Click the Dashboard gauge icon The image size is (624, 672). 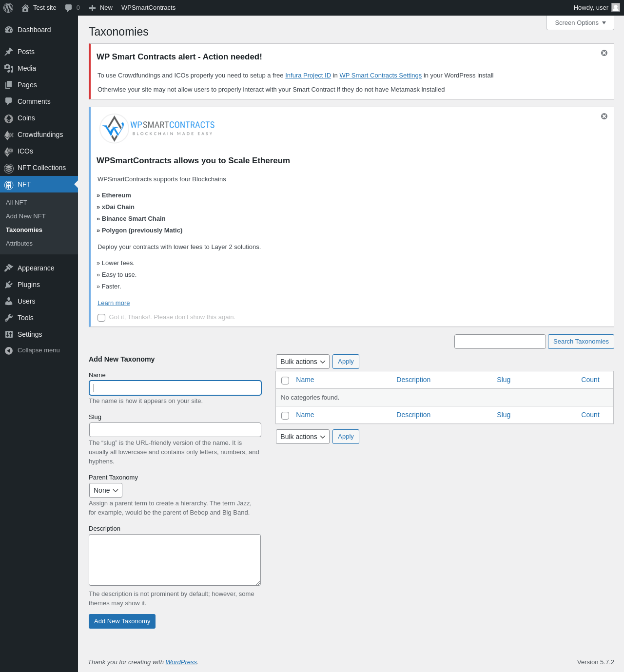pos(9,30)
